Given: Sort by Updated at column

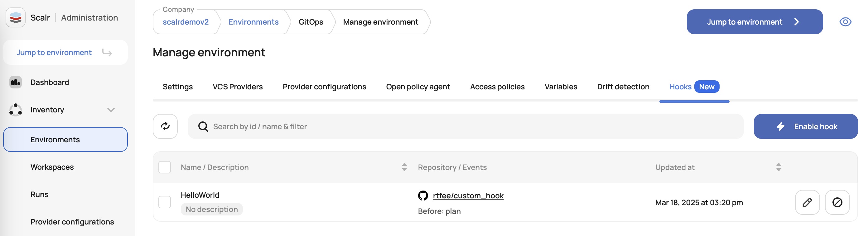Looking at the screenshot, I should point(779,167).
